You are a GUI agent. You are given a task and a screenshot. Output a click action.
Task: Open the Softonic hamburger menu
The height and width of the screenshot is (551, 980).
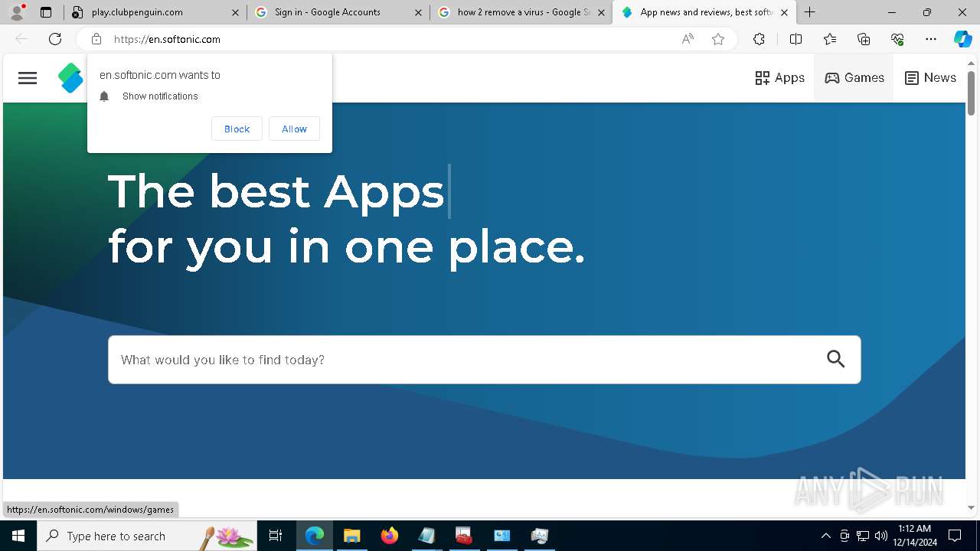(28, 78)
